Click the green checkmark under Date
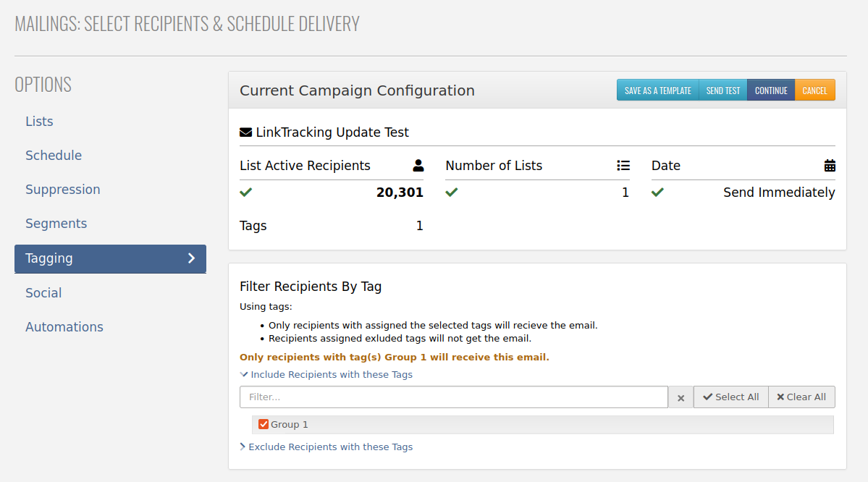 657,192
